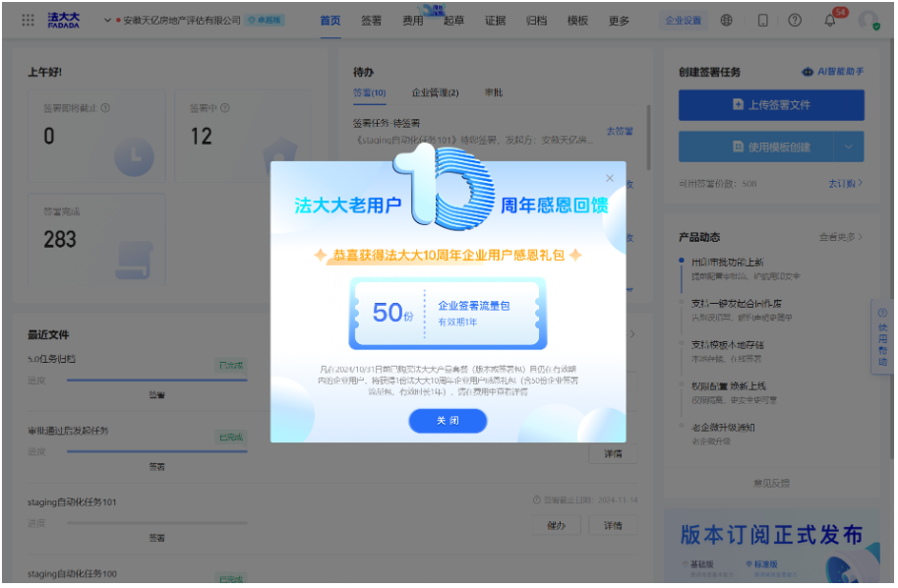Screen dimensions: 898x588
Task: Click the 详情 button for 审批通过后发起任务
Action: [x=615, y=455]
